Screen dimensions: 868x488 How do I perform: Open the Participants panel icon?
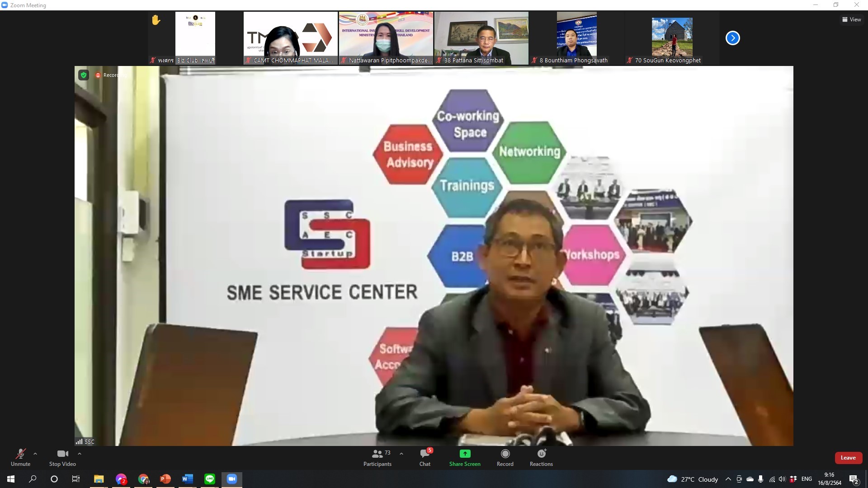377,454
